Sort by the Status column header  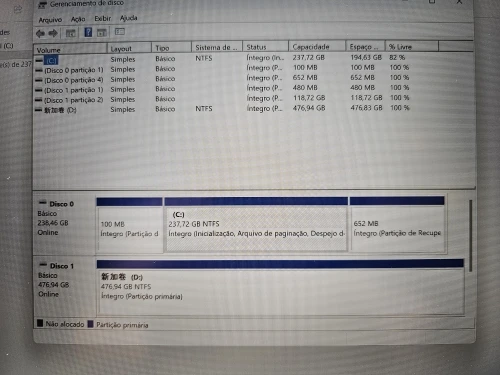point(265,47)
